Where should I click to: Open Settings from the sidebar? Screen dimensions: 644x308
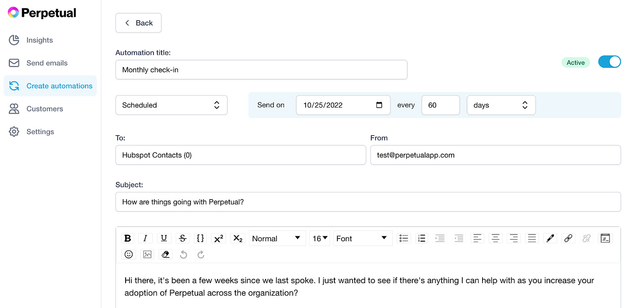coord(31,132)
